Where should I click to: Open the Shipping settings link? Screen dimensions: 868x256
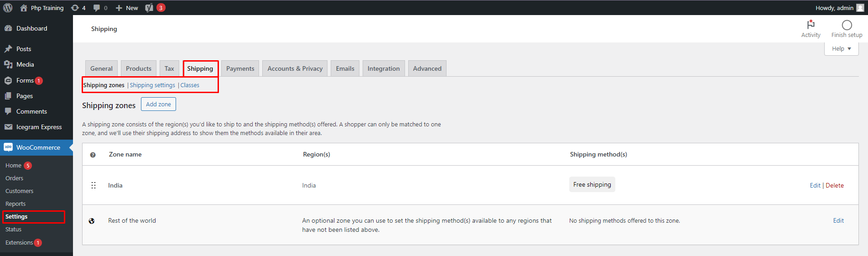(x=152, y=85)
